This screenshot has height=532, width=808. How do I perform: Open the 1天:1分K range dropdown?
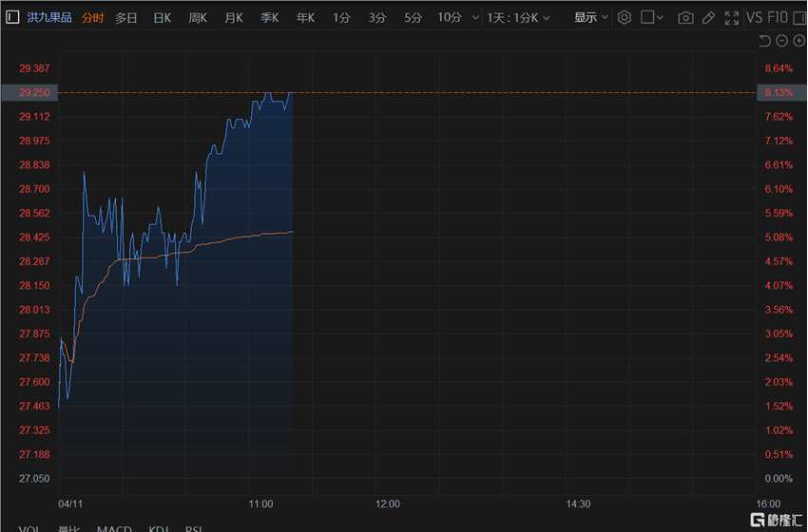(517, 17)
